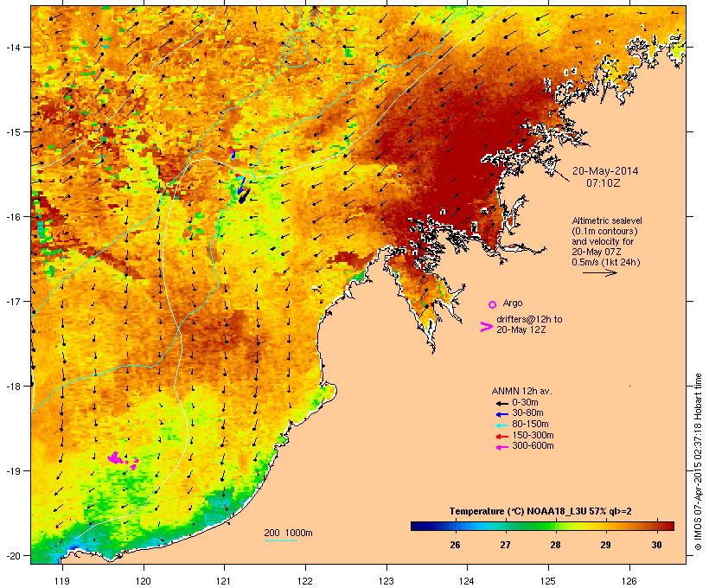Click the magenta drifter track cluster near 19S
Screen dimensions: 709x588
click(x=123, y=460)
